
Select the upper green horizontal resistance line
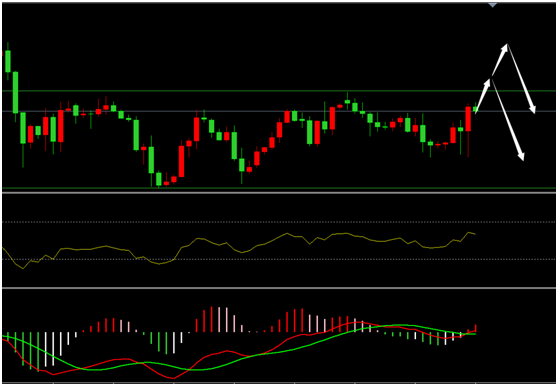(x=279, y=91)
